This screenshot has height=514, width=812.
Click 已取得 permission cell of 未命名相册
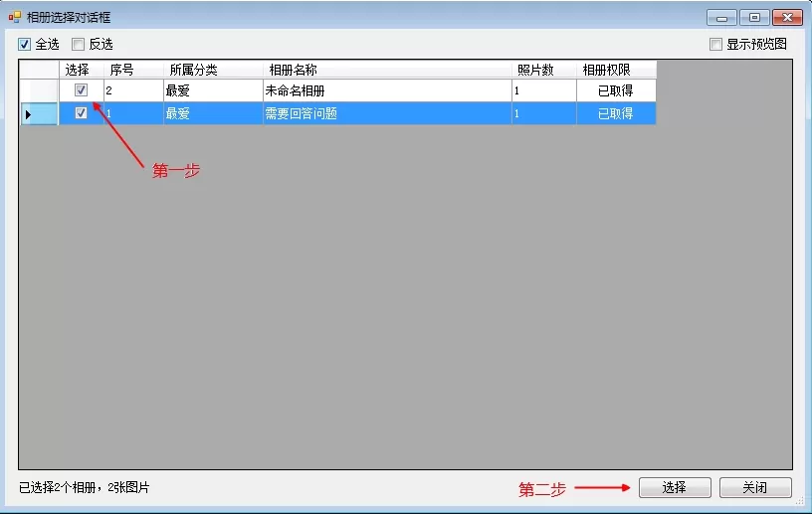pos(616,90)
